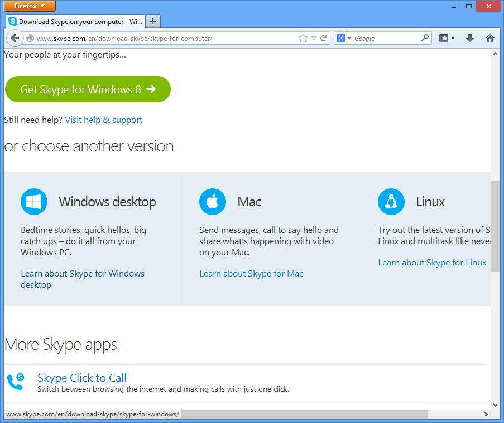Image resolution: width=504 pixels, height=423 pixels.
Task: Close the Firefox window
Action: (x=489, y=6)
